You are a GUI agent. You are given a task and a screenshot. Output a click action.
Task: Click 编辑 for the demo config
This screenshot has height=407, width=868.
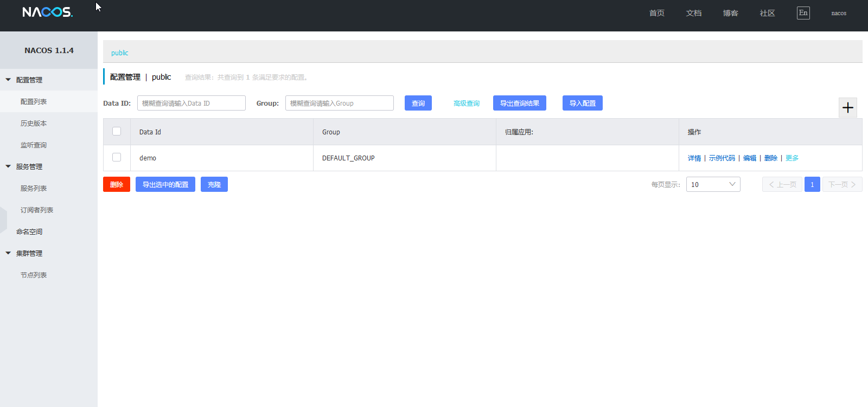(750, 158)
